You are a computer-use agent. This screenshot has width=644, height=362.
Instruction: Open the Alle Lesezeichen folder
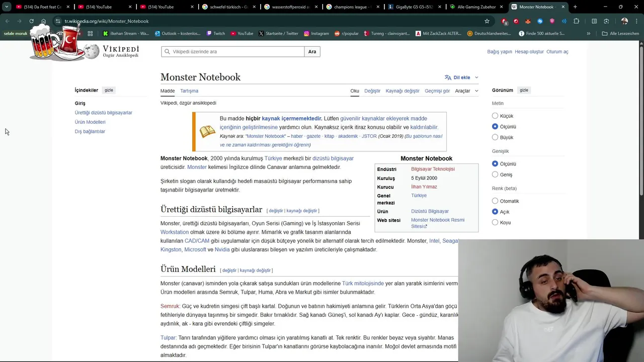pos(620,34)
